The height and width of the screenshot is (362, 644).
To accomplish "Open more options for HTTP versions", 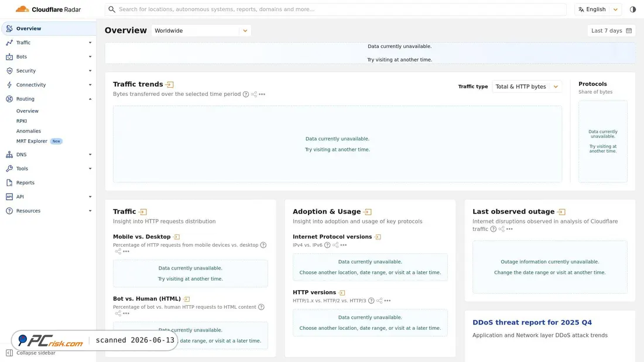I will coord(388,301).
